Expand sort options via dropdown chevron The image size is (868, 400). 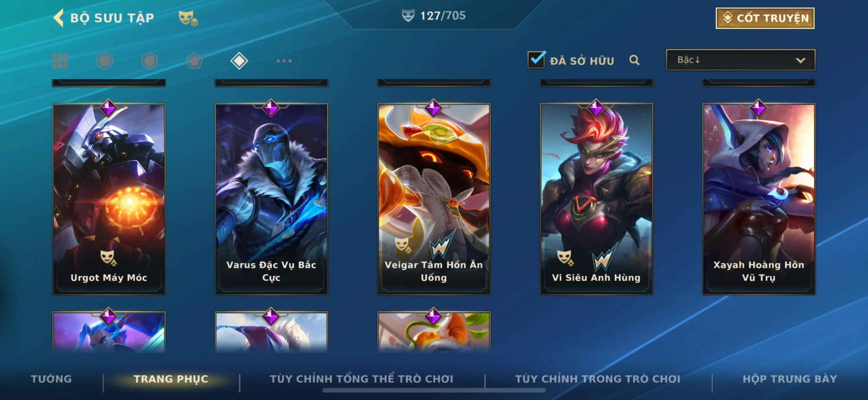(801, 60)
